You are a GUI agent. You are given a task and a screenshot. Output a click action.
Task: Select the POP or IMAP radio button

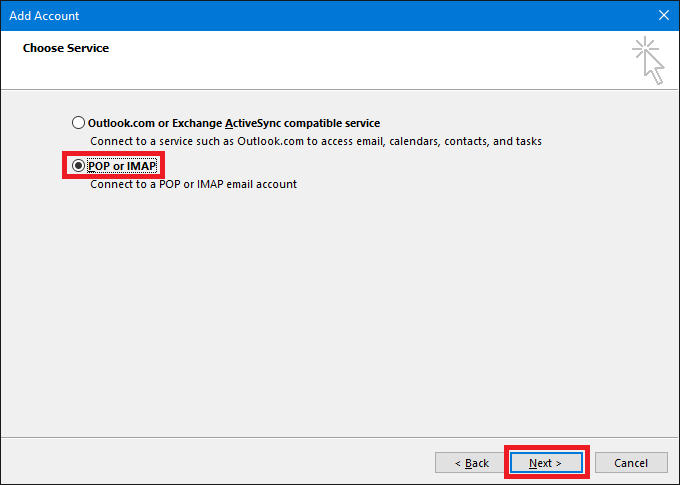[79, 165]
